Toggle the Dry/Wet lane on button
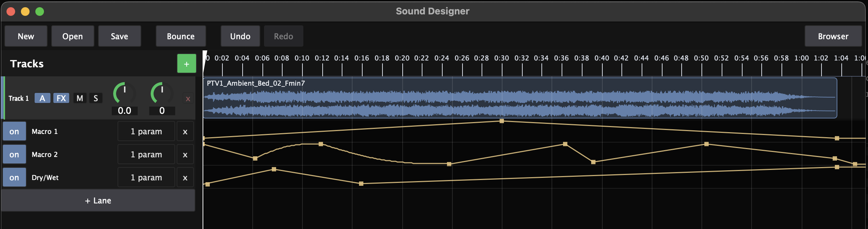 coord(14,178)
